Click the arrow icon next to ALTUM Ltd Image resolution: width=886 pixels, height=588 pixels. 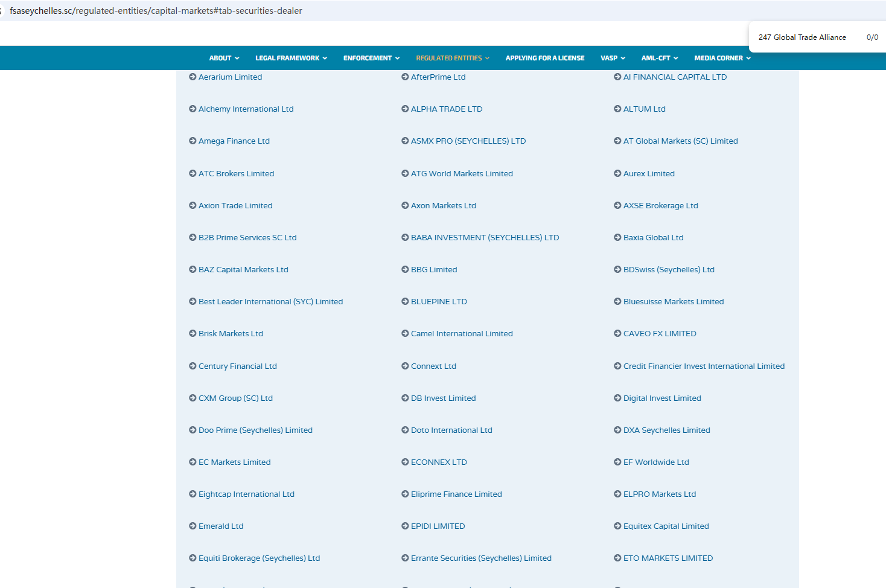pos(617,109)
